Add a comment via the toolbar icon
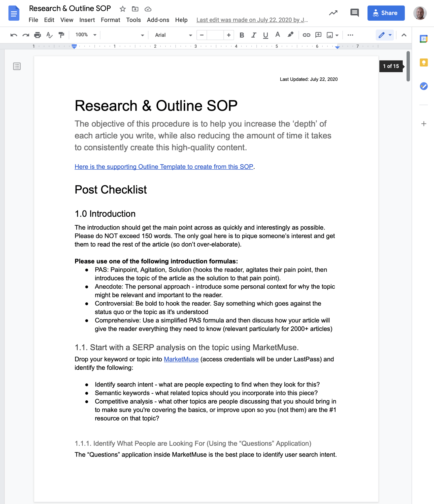This screenshot has width=434, height=504. pyautogui.click(x=318, y=35)
